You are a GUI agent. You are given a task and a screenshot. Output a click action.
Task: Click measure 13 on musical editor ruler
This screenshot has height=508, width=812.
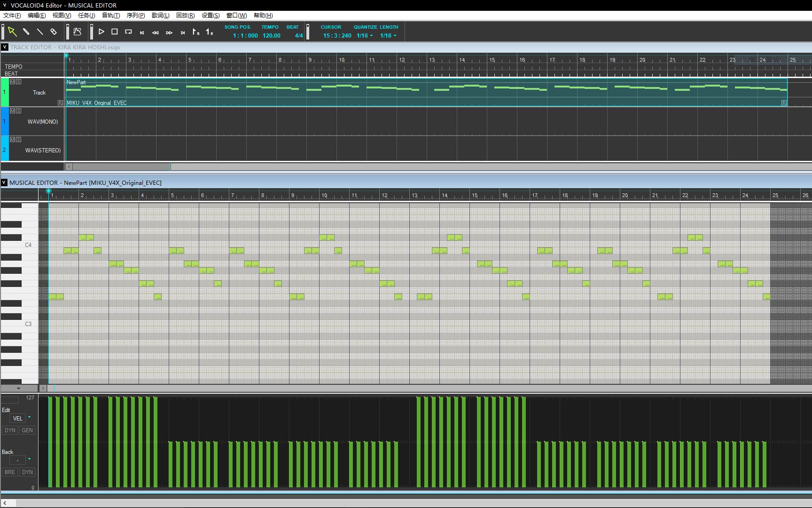[x=414, y=195]
